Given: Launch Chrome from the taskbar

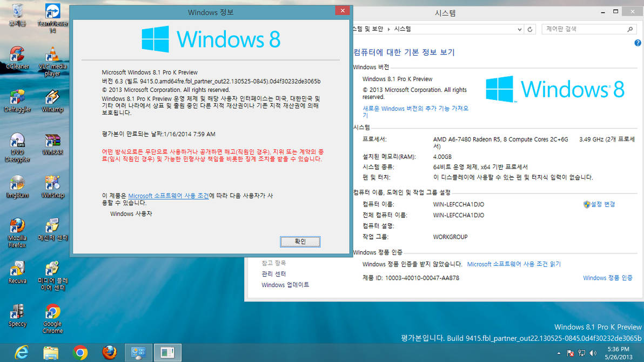Looking at the screenshot, I should click(81, 353).
